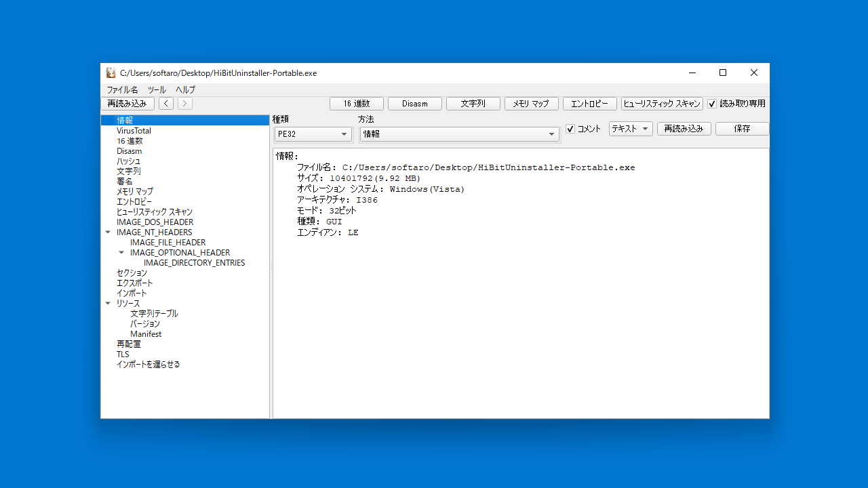Open the ファイル名 menu
The width and height of the screenshot is (868, 488).
[x=122, y=89]
